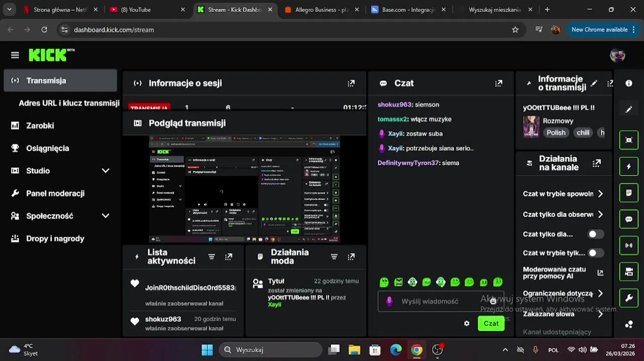This screenshot has height=361, width=644.
Task: Edit stream info via the Informacje o transmisji pencil
Action: click(594, 83)
